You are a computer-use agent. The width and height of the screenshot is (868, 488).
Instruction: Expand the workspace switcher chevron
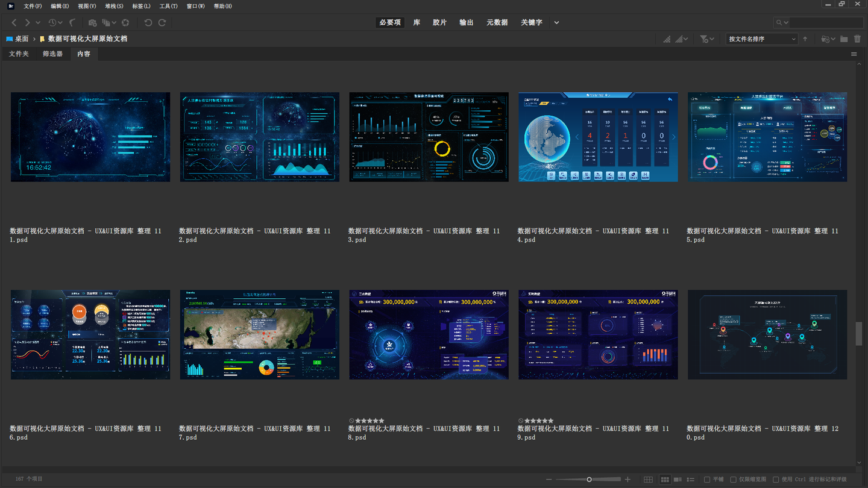click(x=556, y=23)
